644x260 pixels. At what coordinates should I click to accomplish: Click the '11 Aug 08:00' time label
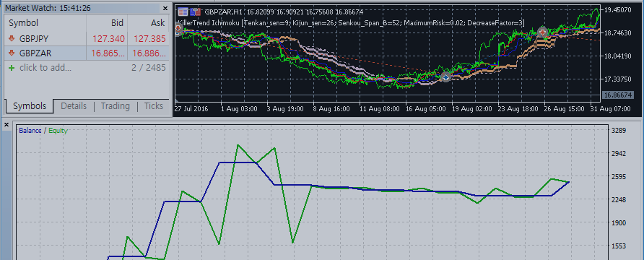[380, 109]
